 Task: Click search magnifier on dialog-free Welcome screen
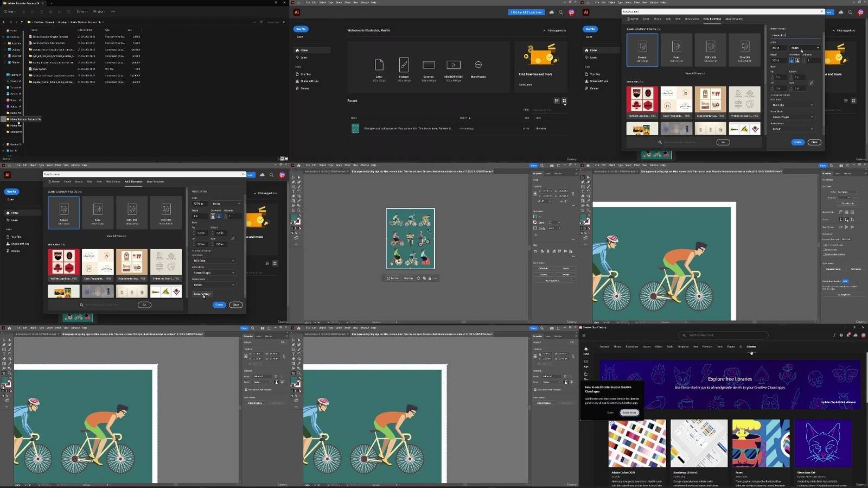coord(561,12)
